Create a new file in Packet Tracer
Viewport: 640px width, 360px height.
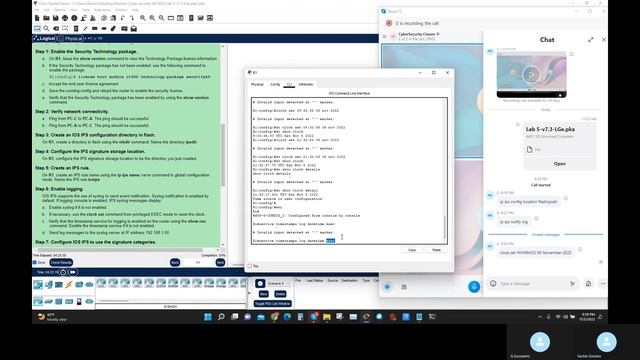[x=37, y=18]
